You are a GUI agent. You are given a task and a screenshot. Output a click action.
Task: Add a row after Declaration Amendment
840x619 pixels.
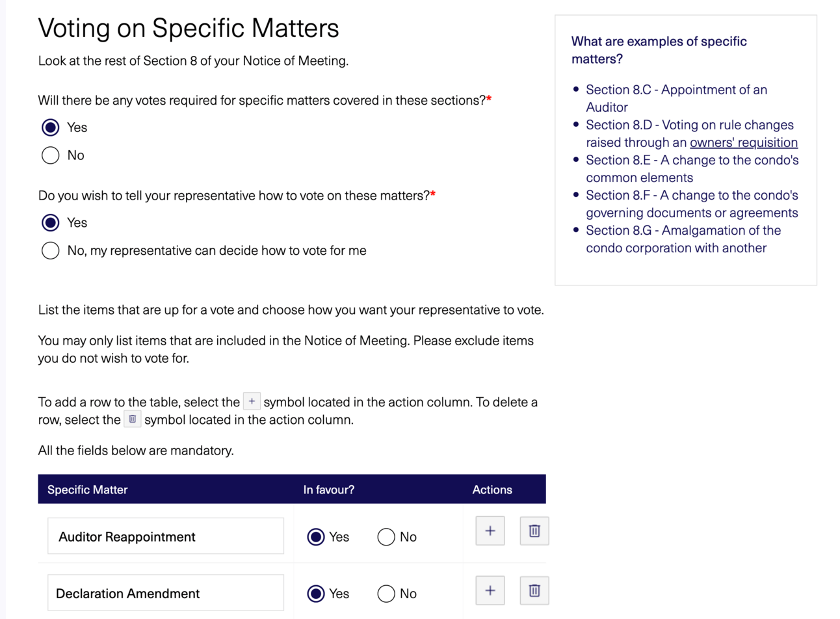point(490,590)
